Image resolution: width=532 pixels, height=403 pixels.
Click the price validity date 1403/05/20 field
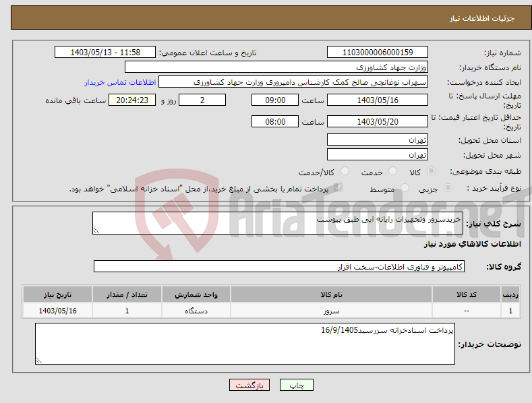click(x=378, y=121)
